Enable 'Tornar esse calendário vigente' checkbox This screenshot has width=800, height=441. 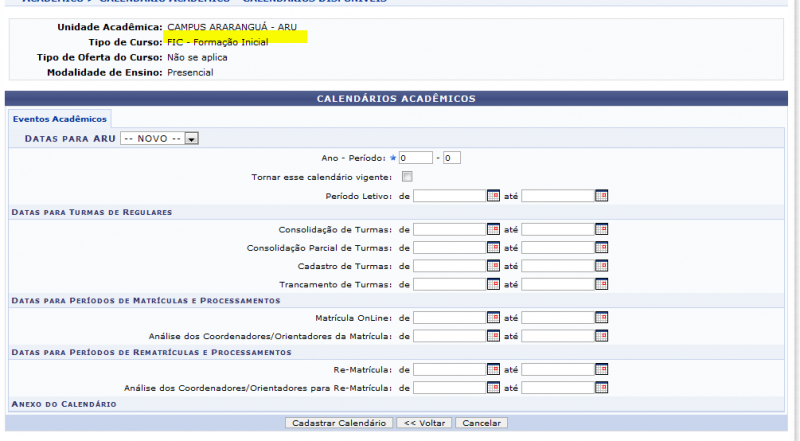pos(407,177)
